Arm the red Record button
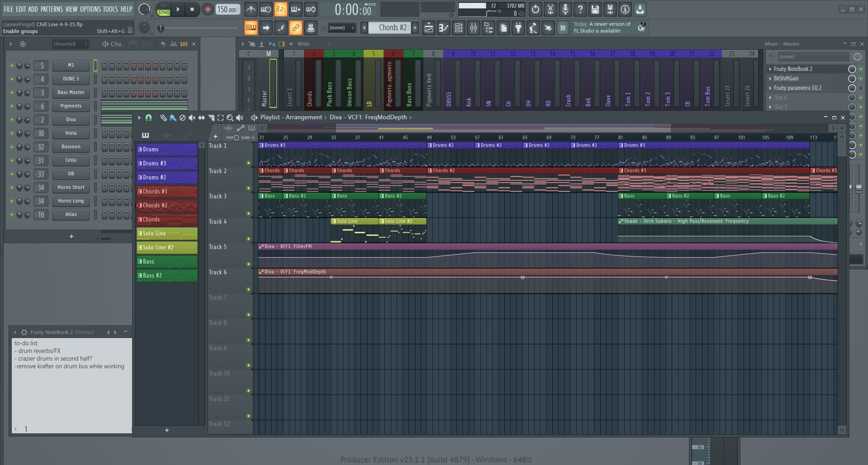Screen dimensions: 868x465 pyautogui.click(x=208, y=9)
